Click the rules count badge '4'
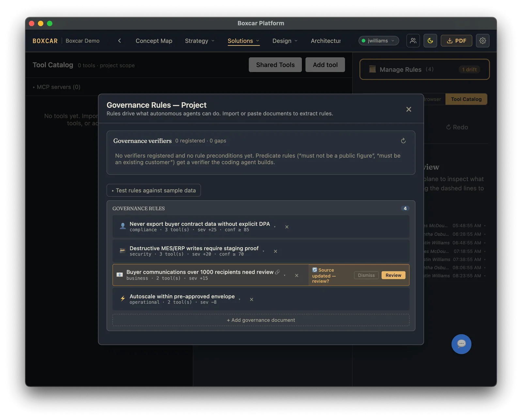 (x=405, y=208)
